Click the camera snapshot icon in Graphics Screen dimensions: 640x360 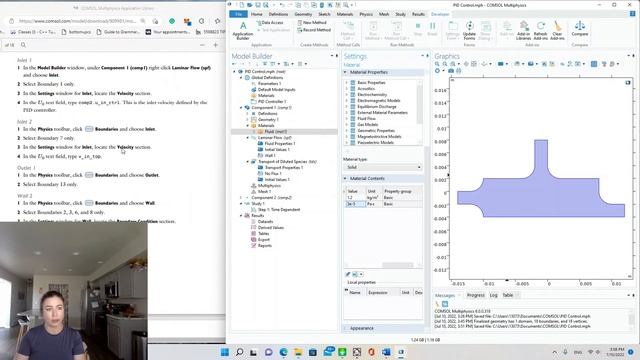451,71
